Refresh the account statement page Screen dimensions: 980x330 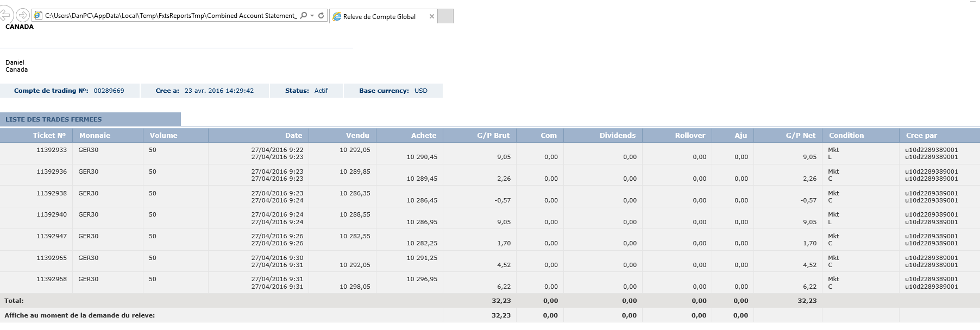point(321,16)
